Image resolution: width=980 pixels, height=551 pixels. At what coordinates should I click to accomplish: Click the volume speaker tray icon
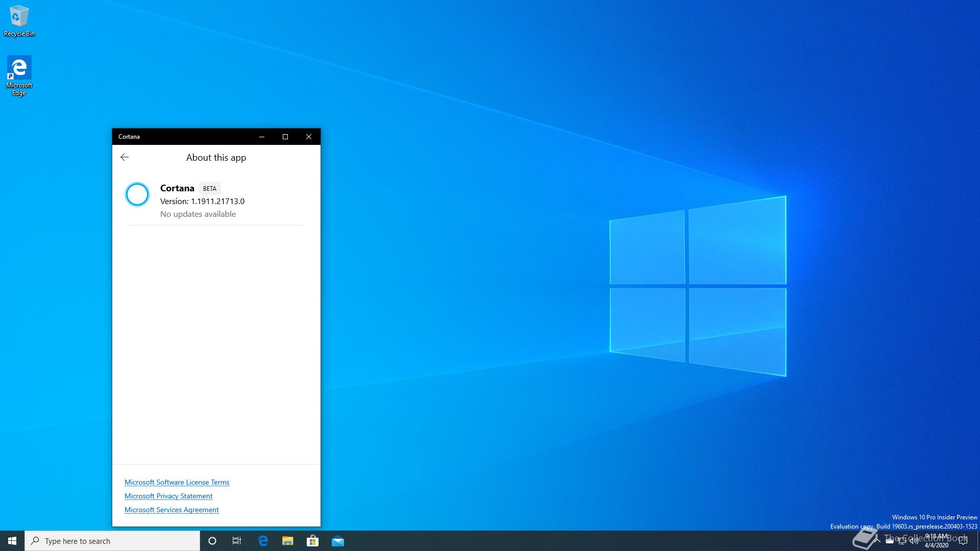[x=914, y=541]
